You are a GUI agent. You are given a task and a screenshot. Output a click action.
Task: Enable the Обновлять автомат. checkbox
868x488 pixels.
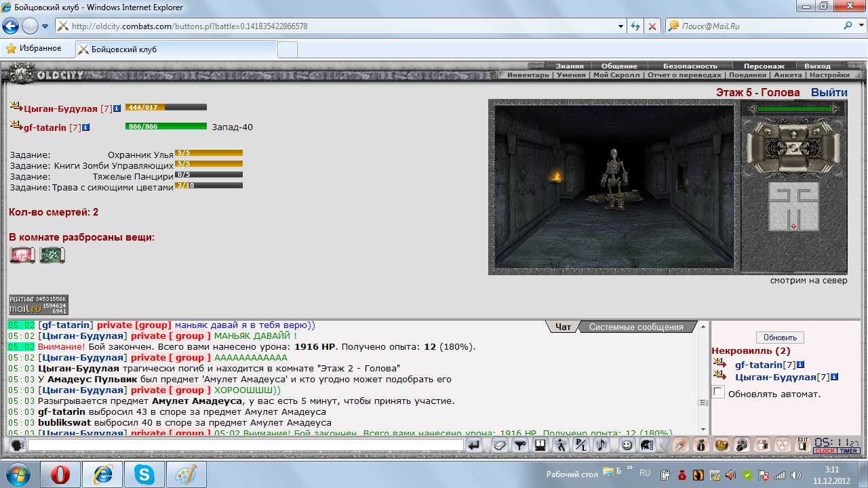pyautogui.click(x=718, y=392)
